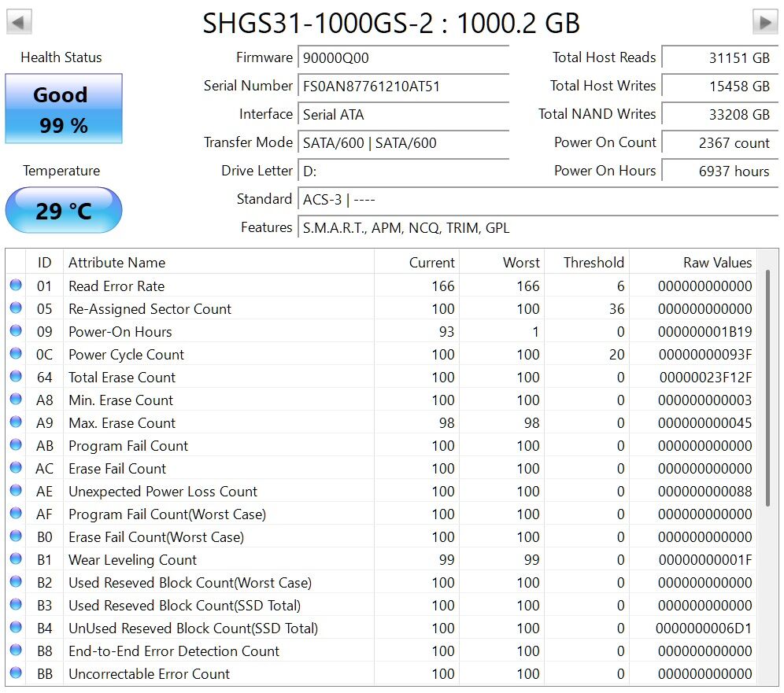The height and width of the screenshot is (693, 784).
Task: Click the Raw Values column header
Action: (693, 263)
